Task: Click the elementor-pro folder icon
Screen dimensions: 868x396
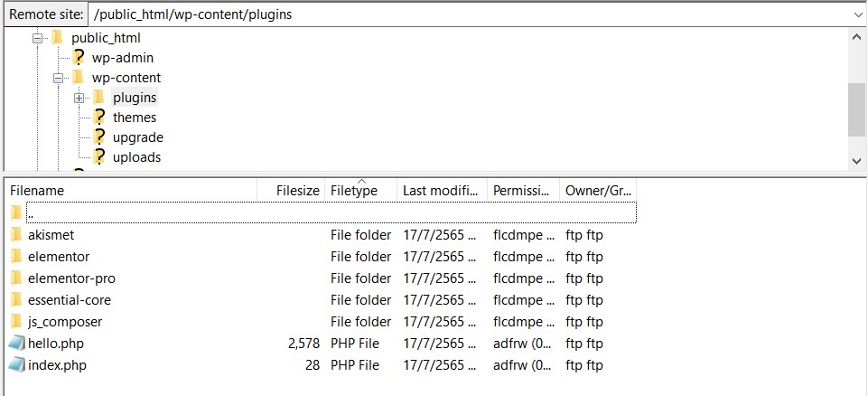Action: point(15,278)
